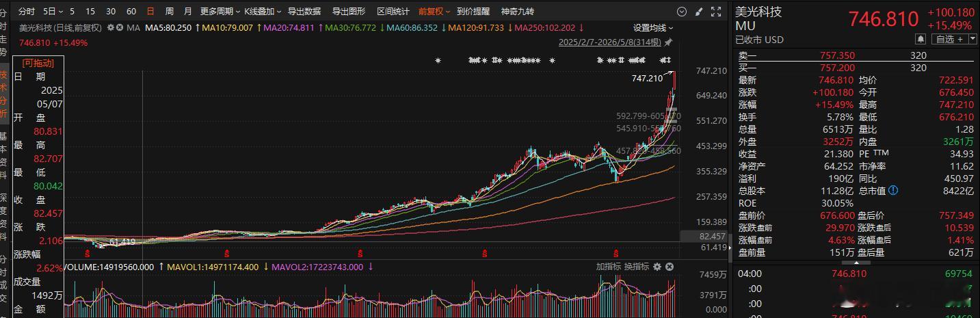Image resolution: width=980 pixels, height=318 pixels.
Task: Click the 换手 5.78% value
Action: click(840, 117)
